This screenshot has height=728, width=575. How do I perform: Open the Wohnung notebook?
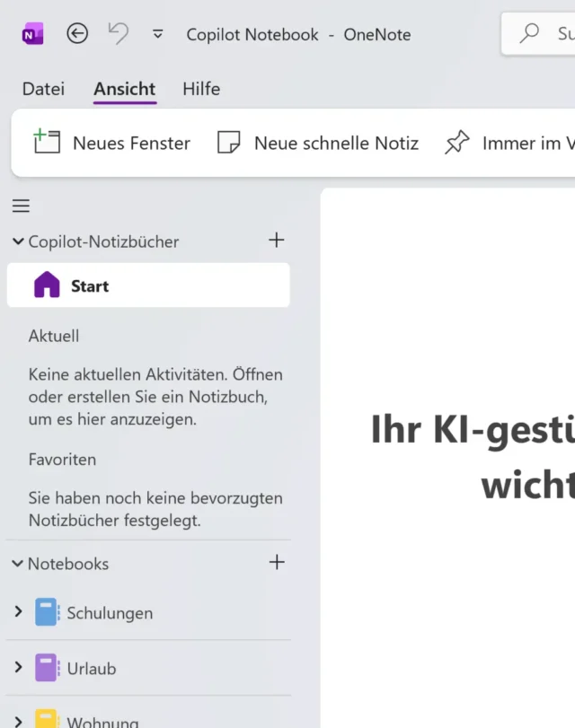(x=102, y=722)
